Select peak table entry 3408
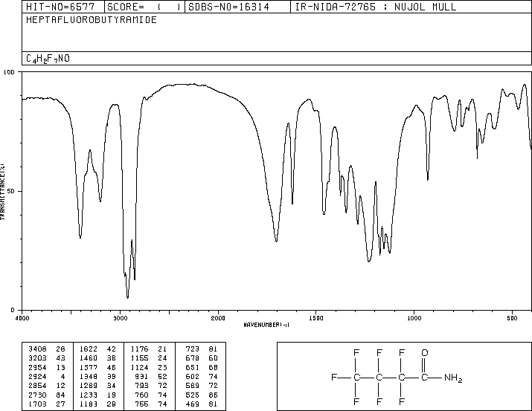The image size is (532, 411). [37, 349]
